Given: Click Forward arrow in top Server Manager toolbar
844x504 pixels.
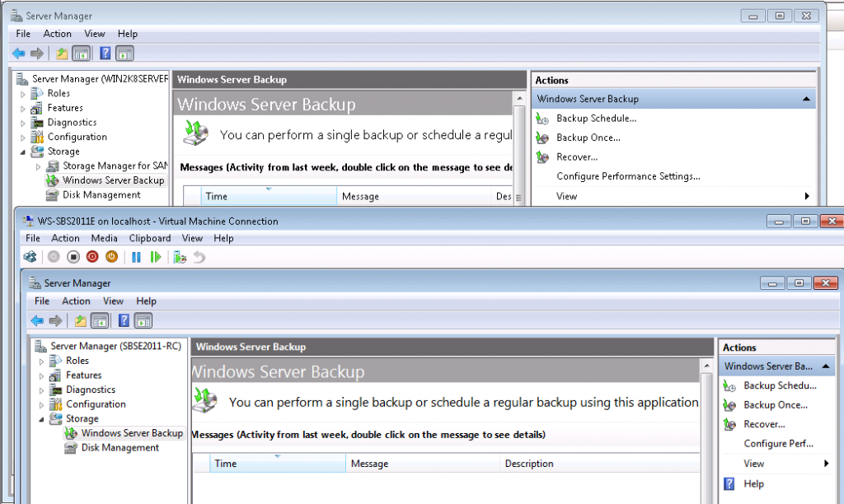Looking at the screenshot, I should pyautogui.click(x=37, y=54).
